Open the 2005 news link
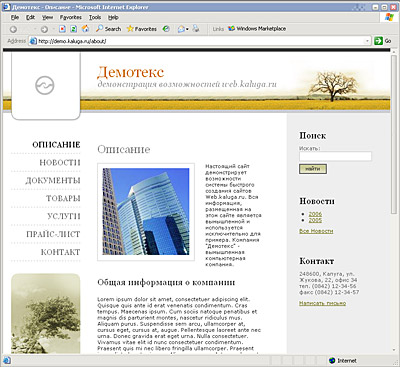The height and width of the screenshot is (367, 400). 315,220
